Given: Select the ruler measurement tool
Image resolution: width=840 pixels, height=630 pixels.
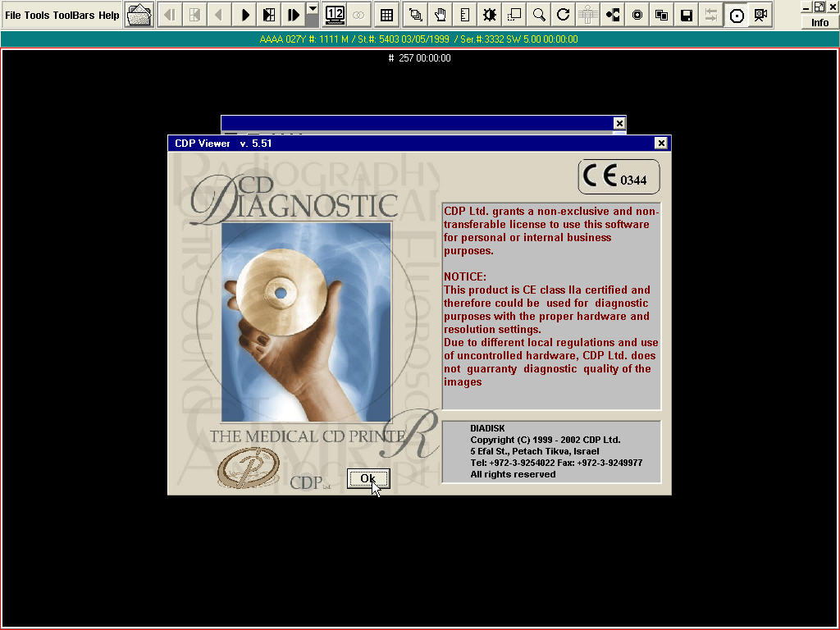Looking at the screenshot, I should tap(464, 15).
